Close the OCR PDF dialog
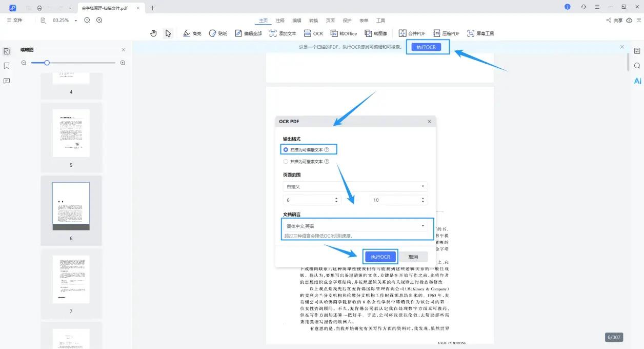644x349 pixels. [x=429, y=122]
